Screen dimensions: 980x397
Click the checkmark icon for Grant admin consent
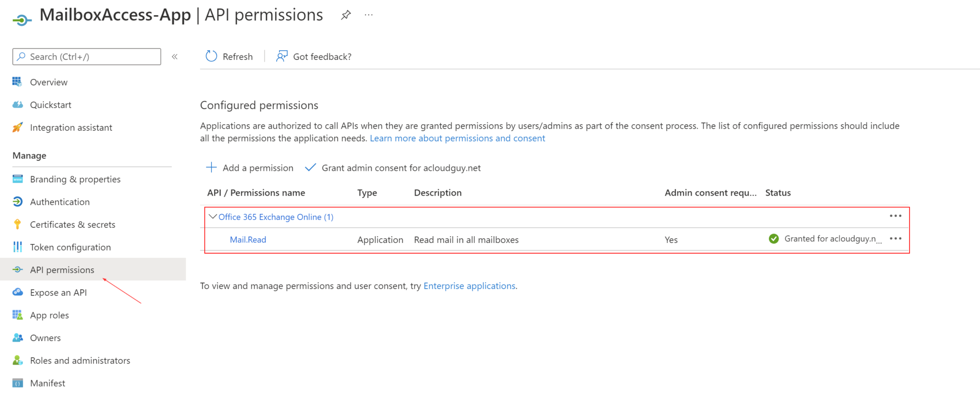coord(311,167)
